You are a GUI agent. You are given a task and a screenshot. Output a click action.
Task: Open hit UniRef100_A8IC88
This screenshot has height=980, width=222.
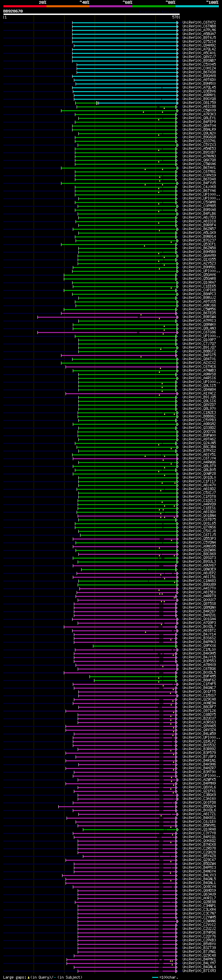click(199, 106)
